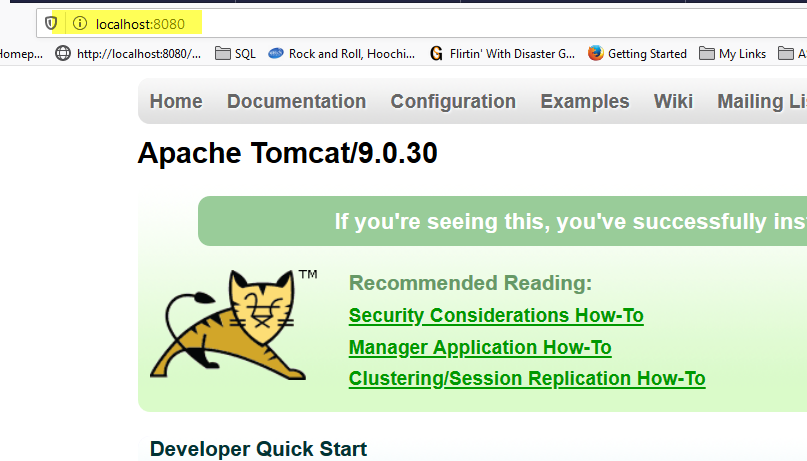This screenshot has height=461, width=807.
Task: Click the successfully installed congratulations banner
Action: 502,221
